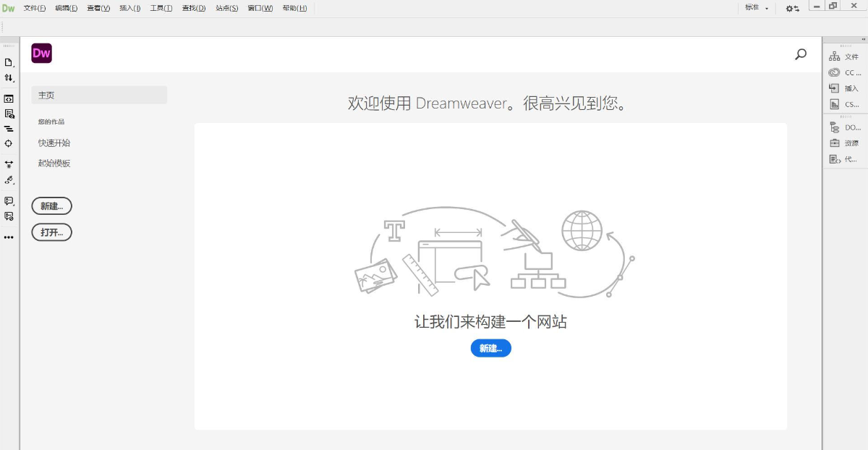Open the 编辑 (Edit) menu
This screenshot has width=868, height=450.
pyautogui.click(x=66, y=8)
